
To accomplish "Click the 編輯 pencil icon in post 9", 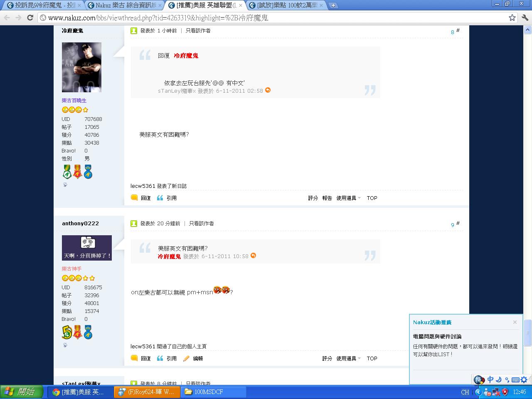I will 187,358.
